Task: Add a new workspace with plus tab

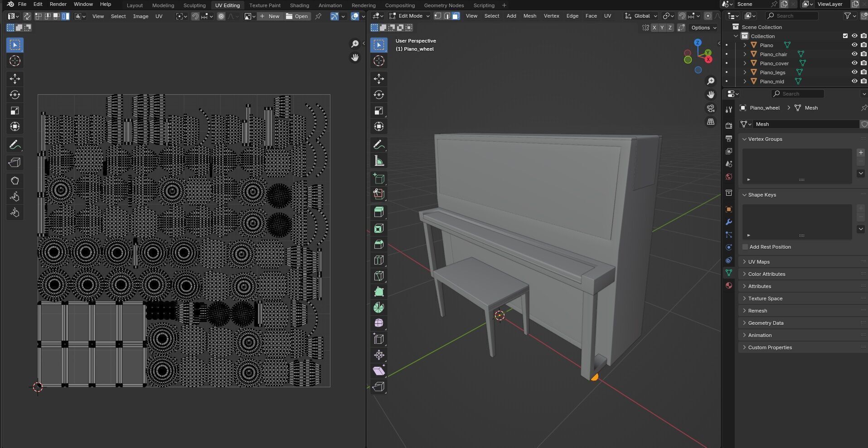Action: 504,5
